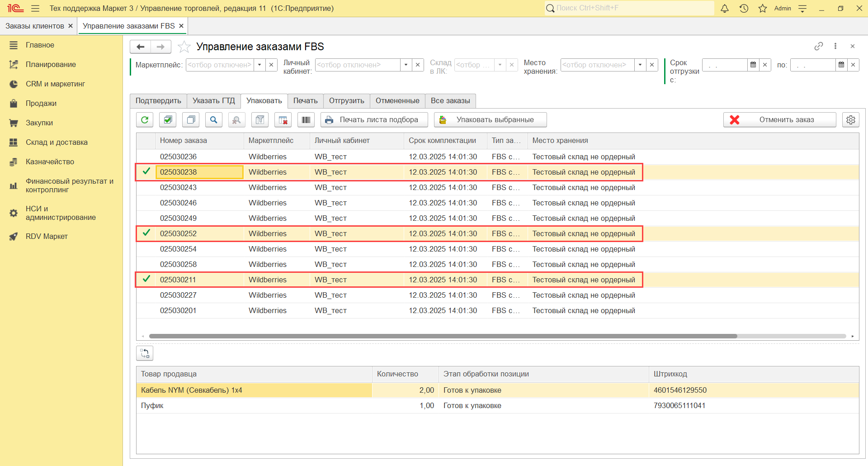Screen dimensions: 868x466
Task: Open the service settings menu icon
Action: point(802,8)
